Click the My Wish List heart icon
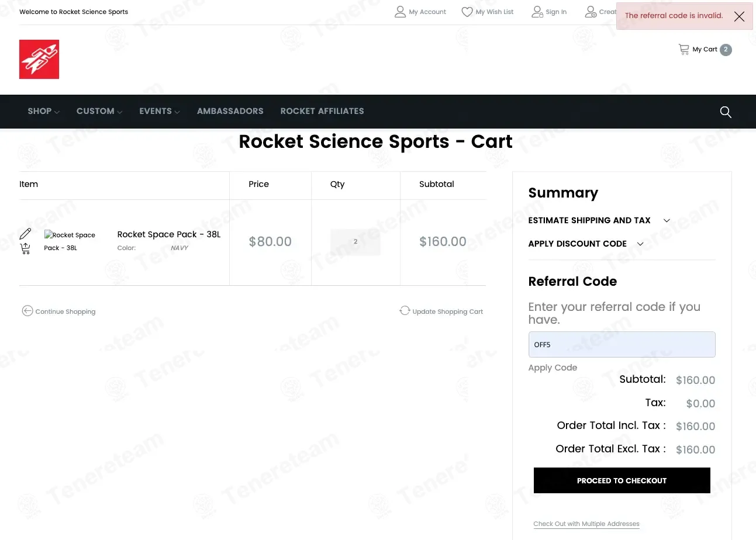The height and width of the screenshot is (540, 756). [467, 12]
